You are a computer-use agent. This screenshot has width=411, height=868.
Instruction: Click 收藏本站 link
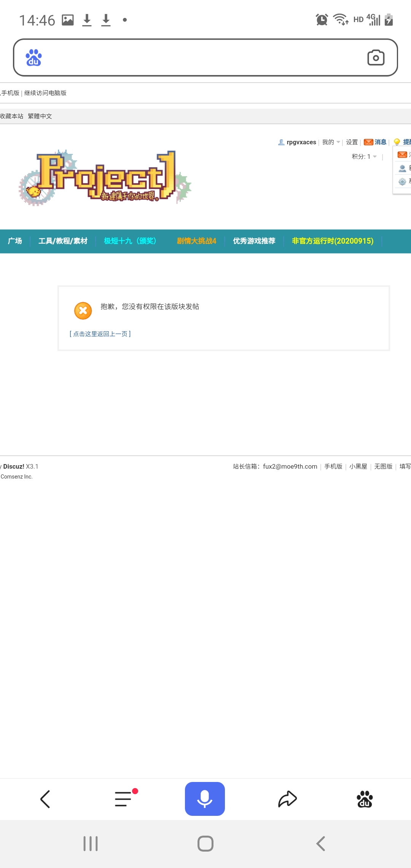tap(12, 116)
